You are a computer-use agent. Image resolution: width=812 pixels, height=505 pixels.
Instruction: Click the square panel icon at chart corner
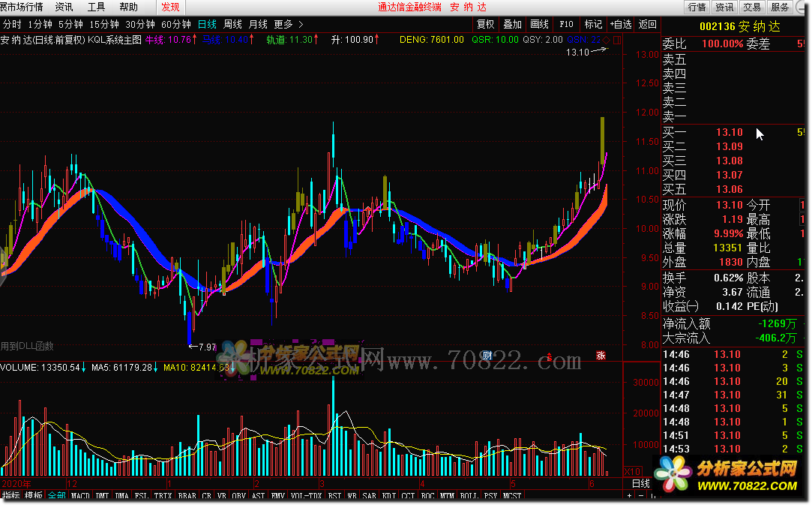point(617,40)
